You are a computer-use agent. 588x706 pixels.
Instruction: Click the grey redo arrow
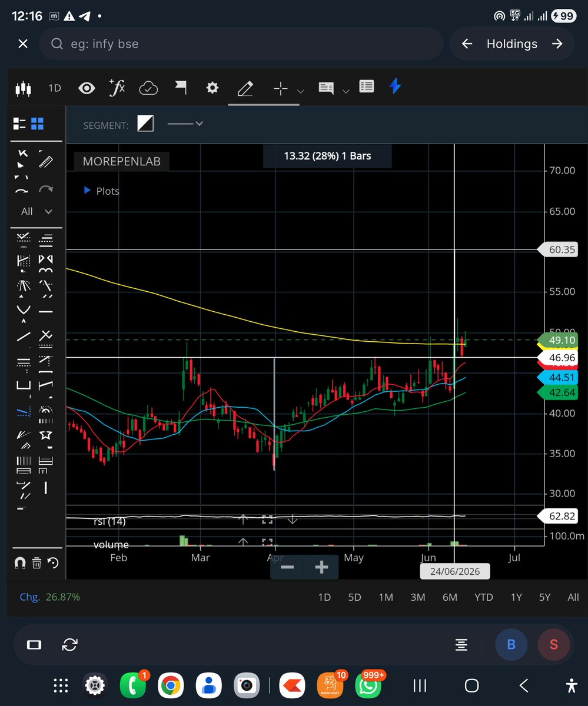click(x=45, y=189)
